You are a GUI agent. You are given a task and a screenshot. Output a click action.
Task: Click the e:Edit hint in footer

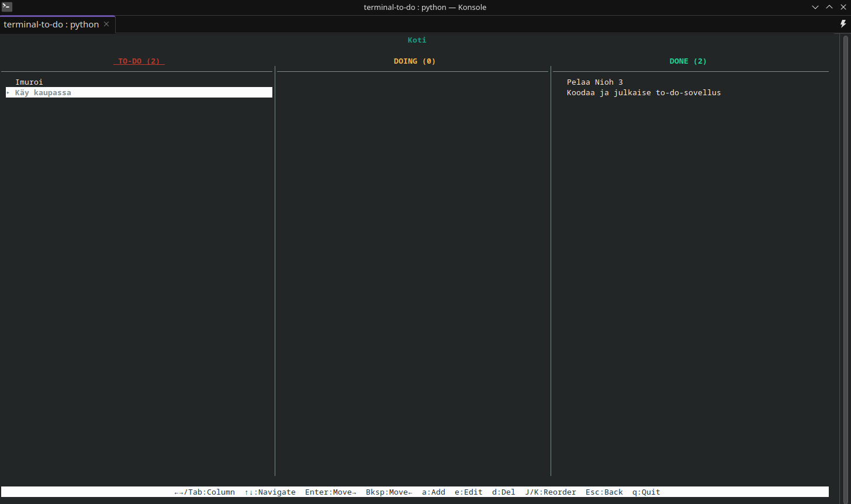[x=468, y=492]
